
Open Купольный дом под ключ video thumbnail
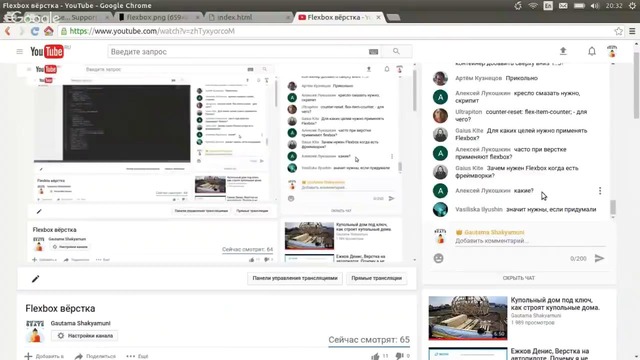(468, 318)
